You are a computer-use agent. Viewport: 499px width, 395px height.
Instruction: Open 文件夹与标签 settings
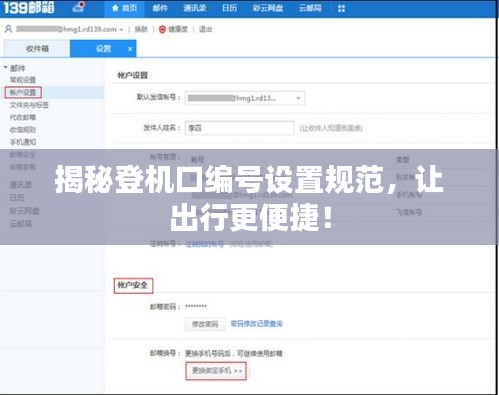coord(29,105)
